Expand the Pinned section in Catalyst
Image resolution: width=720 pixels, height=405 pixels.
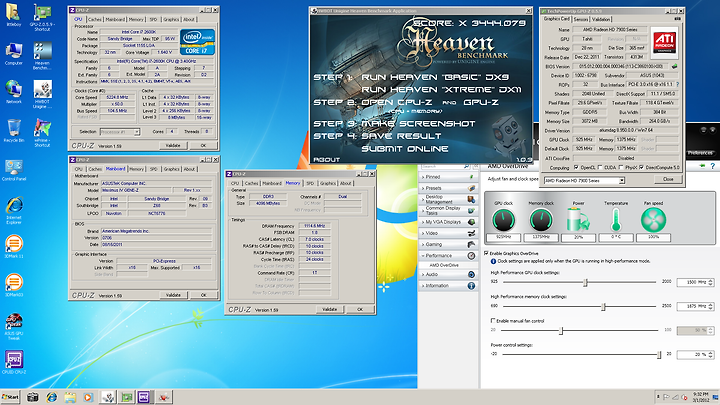(448, 177)
